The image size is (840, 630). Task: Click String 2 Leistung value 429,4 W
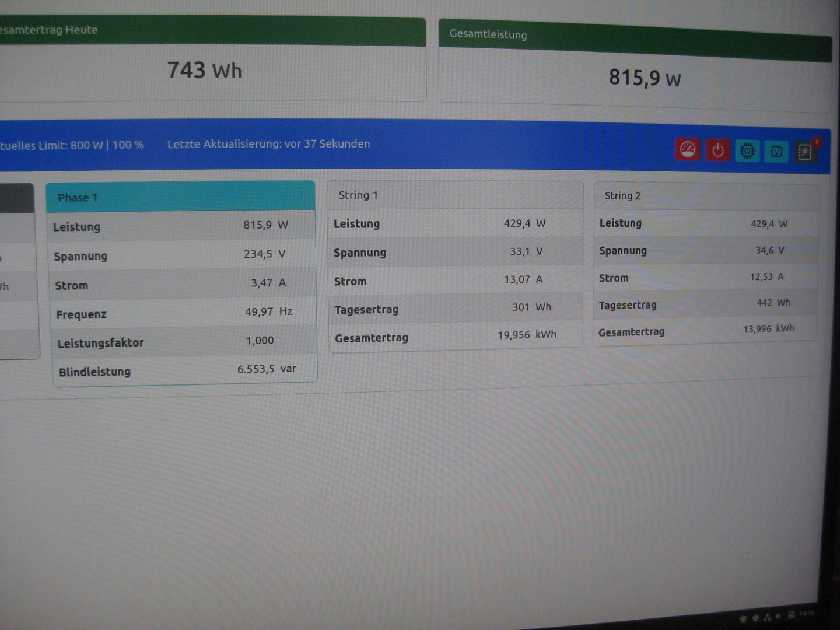[769, 224]
